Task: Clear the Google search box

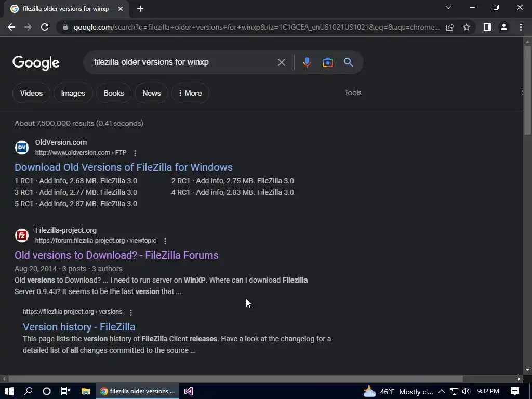Action: 281,62
